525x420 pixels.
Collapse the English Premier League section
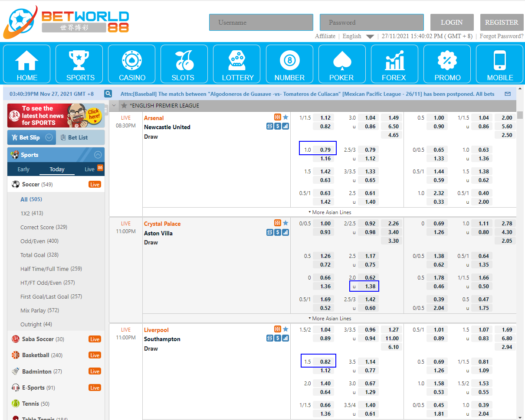pos(114,105)
